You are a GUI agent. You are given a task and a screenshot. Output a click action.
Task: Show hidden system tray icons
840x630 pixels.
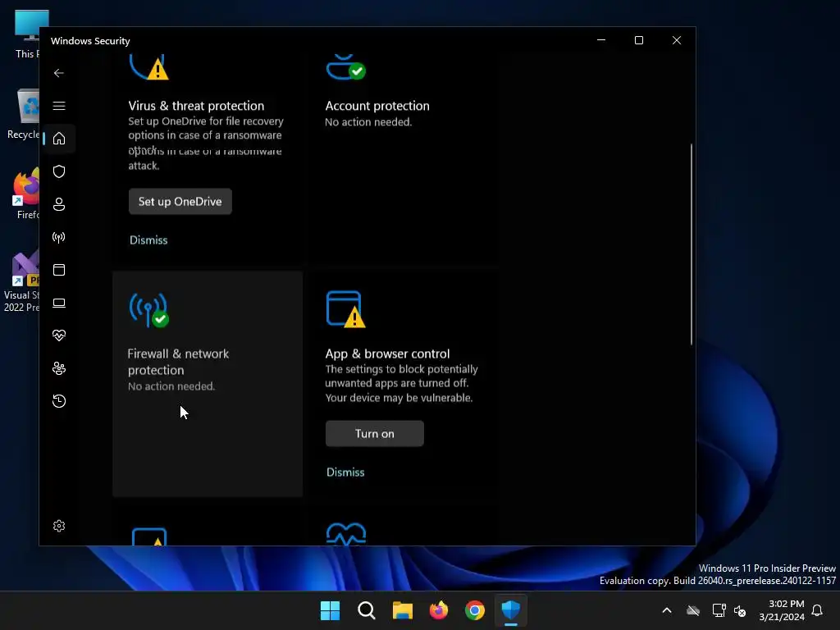pyautogui.click(x=667, y=610)
